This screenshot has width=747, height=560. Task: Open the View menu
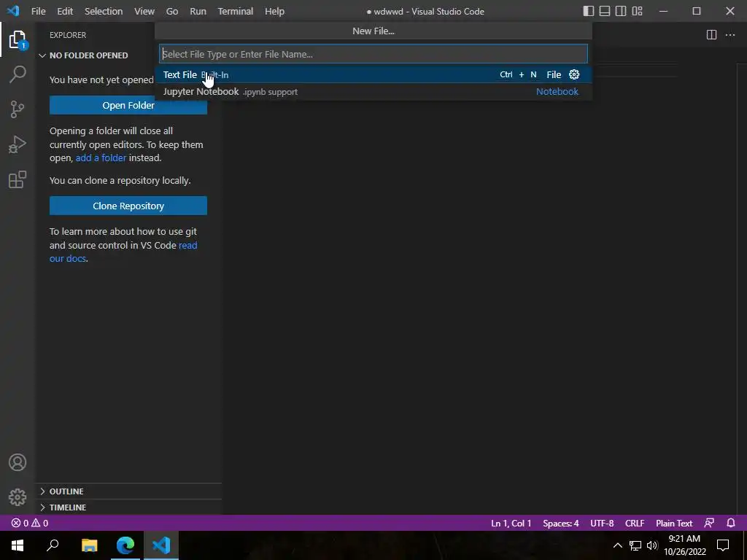click(144, 11)
